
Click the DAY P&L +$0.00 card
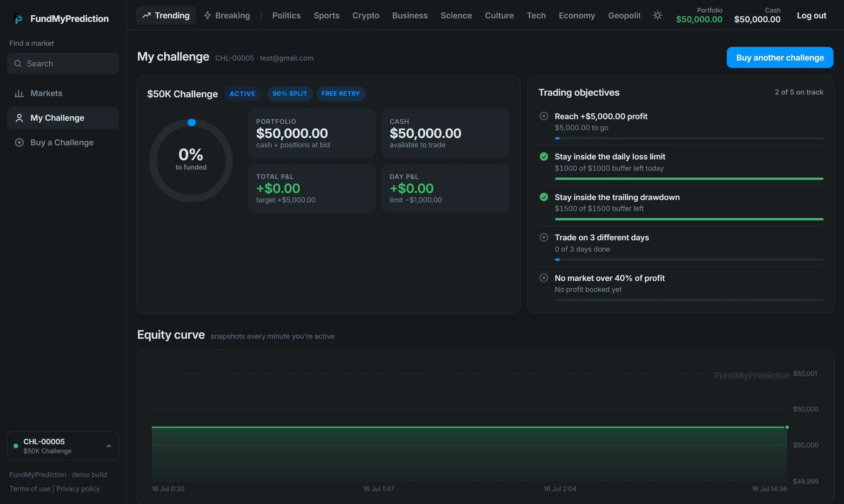pos(445,188)
